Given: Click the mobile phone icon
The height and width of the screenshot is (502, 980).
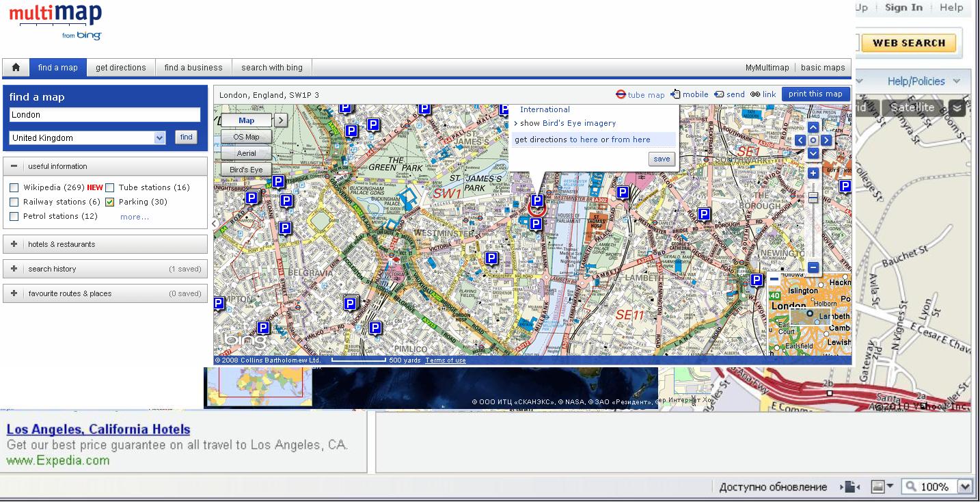Looking at the screenshot, I should (676, 94).
